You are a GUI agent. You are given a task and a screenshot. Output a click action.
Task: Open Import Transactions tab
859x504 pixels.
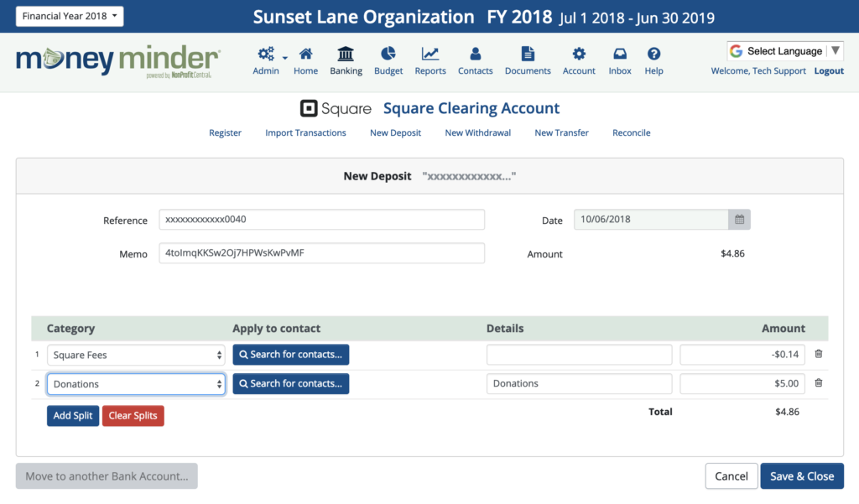coord(305,132)
